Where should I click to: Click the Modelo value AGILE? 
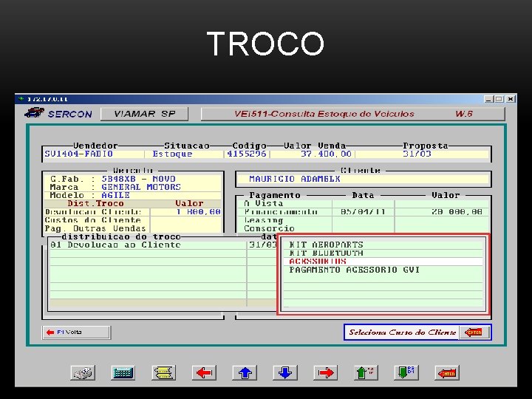click(116, 195)
